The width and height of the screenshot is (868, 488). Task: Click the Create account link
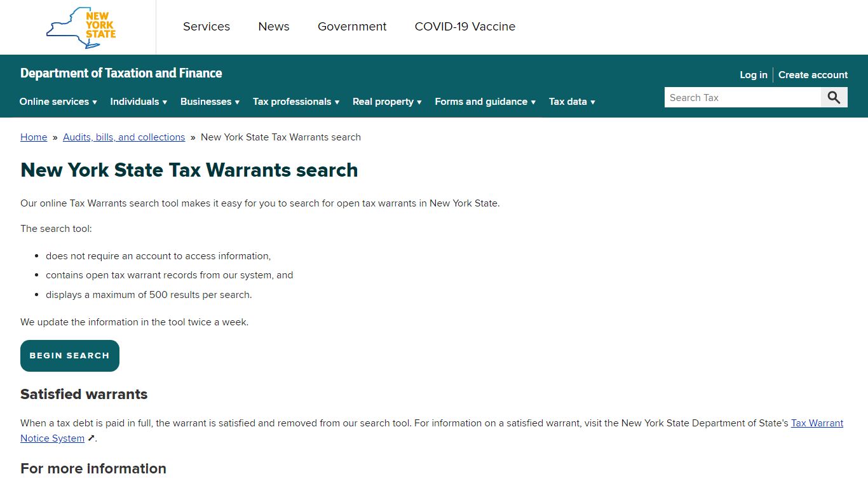click(813, 75)
